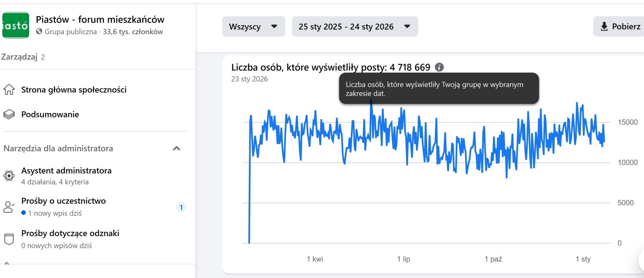This screenshot has height=278, width=644.
Task: Open Strona główna społeczności
Action: (x=74, y=90)
